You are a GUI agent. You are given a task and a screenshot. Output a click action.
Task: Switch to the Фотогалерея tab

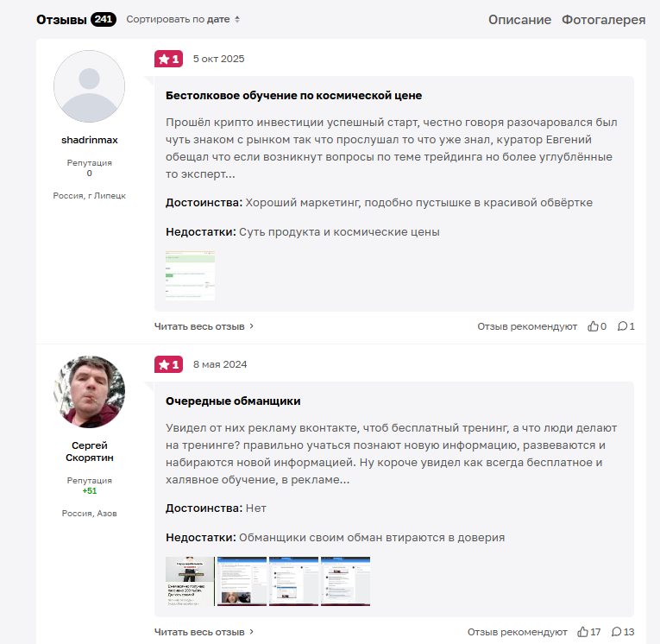tap(603, 20)
